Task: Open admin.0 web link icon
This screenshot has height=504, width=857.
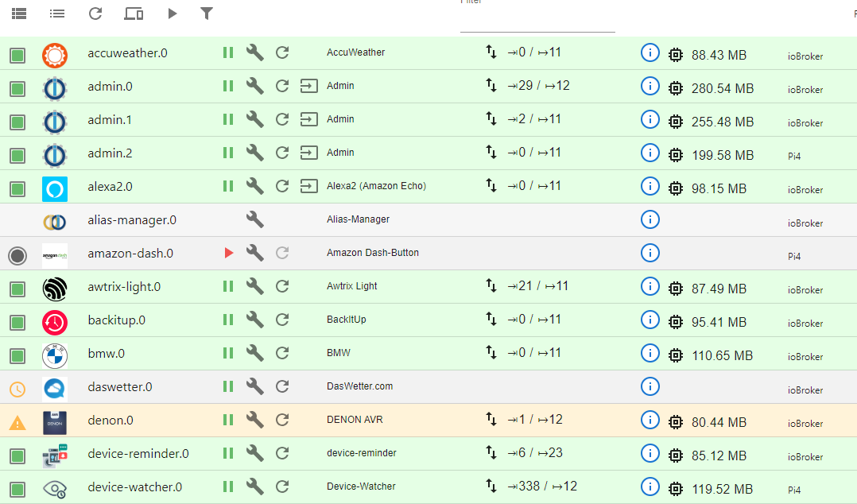Action: pos(308,86)
